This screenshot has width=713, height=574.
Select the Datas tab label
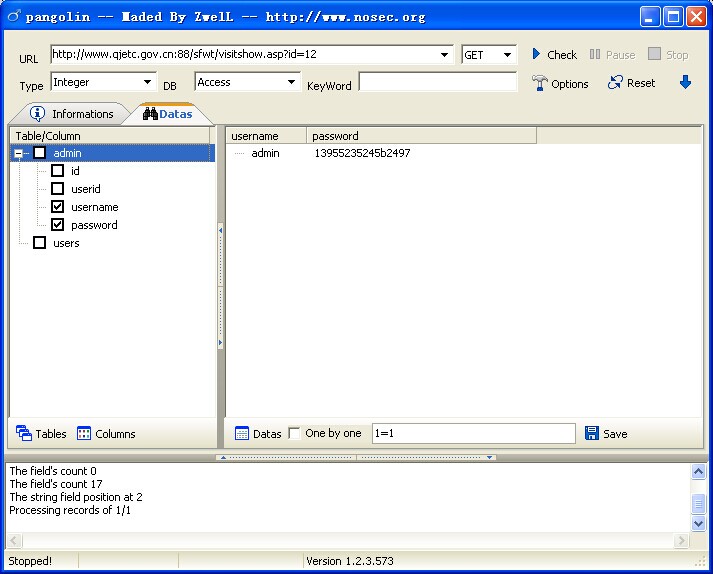tap(176, 114)
